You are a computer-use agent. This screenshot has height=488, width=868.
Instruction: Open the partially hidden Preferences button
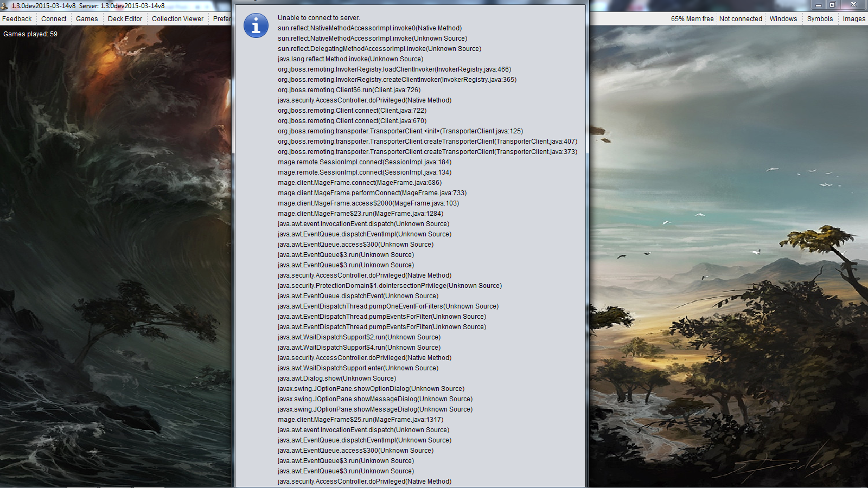[x=221, y=18]
